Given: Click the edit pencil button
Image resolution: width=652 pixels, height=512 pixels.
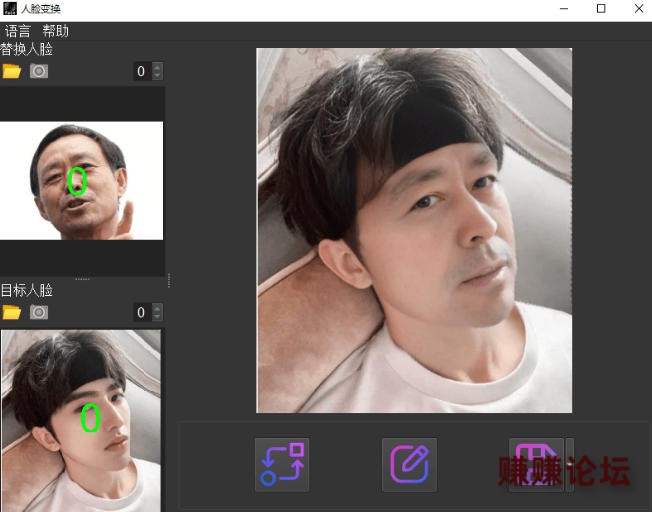Looking at the screenshot, I should coord(409,465).
